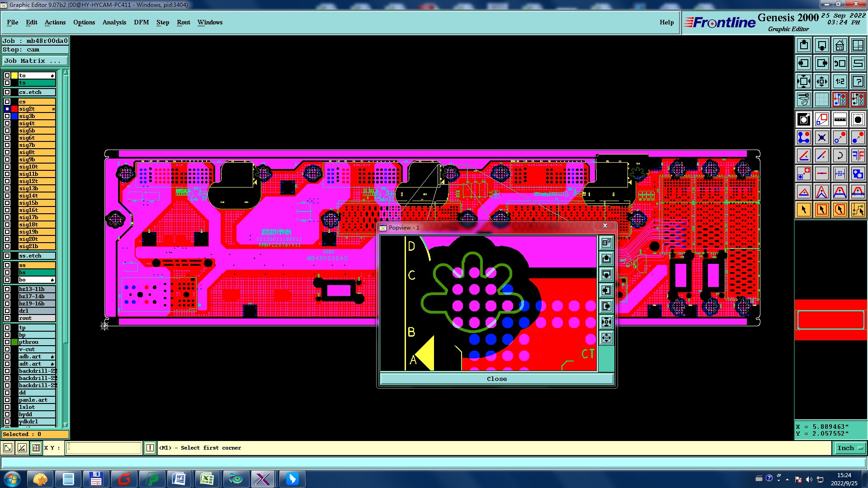
Task: Click the question mark help icon
Action: tap(858, 81)
